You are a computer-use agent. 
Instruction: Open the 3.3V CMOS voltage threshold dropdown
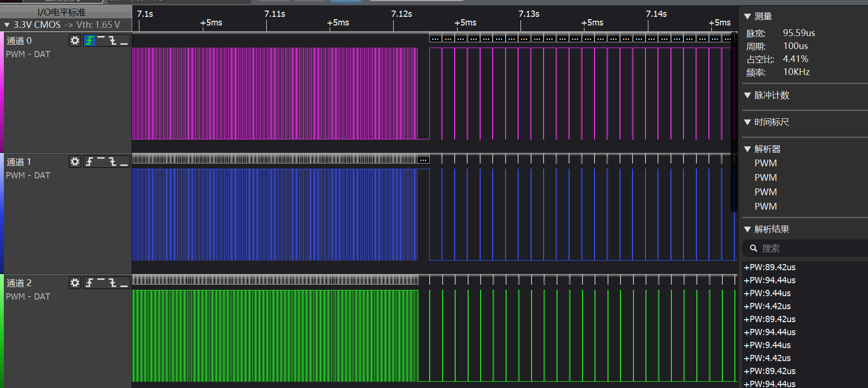coord(62,25)
